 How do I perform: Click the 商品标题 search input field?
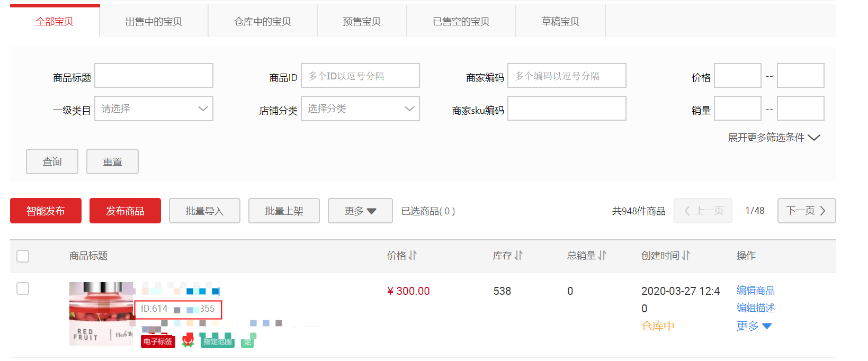coord(154,76)
